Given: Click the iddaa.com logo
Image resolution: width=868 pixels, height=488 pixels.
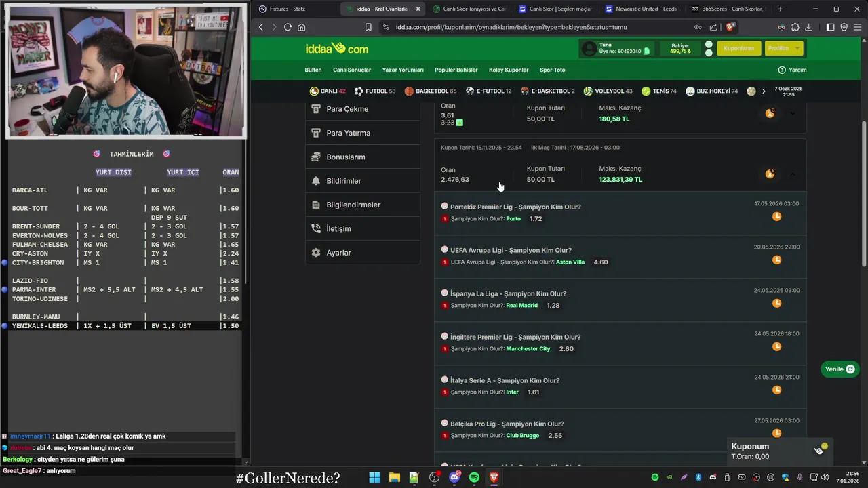Looking at the screenshot, I should coord(336,49).
